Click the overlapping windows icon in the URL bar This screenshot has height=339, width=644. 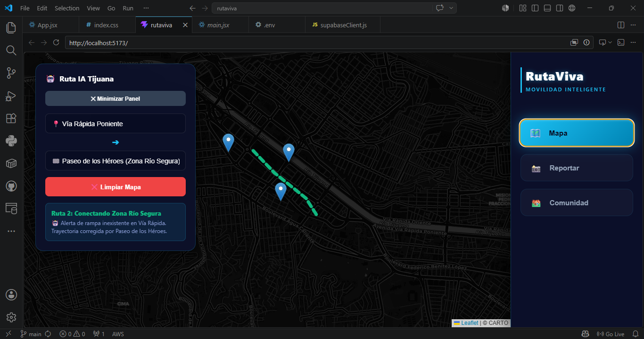(x=574, y=42)
